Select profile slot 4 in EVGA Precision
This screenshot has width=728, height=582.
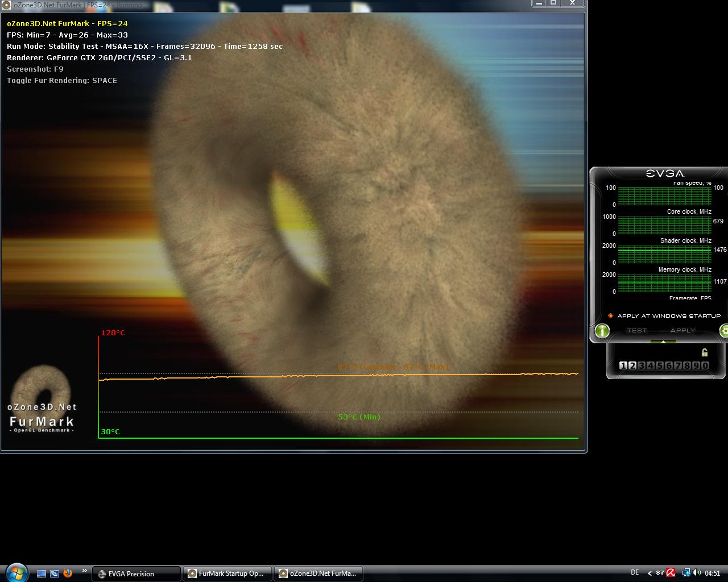(651, 365)
